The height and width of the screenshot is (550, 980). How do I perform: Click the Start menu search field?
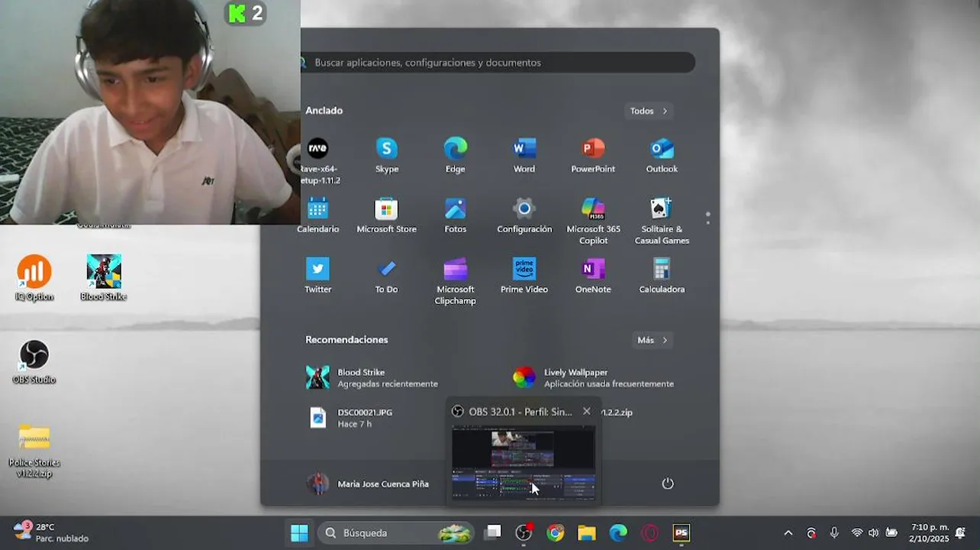(x=498, y=63)
